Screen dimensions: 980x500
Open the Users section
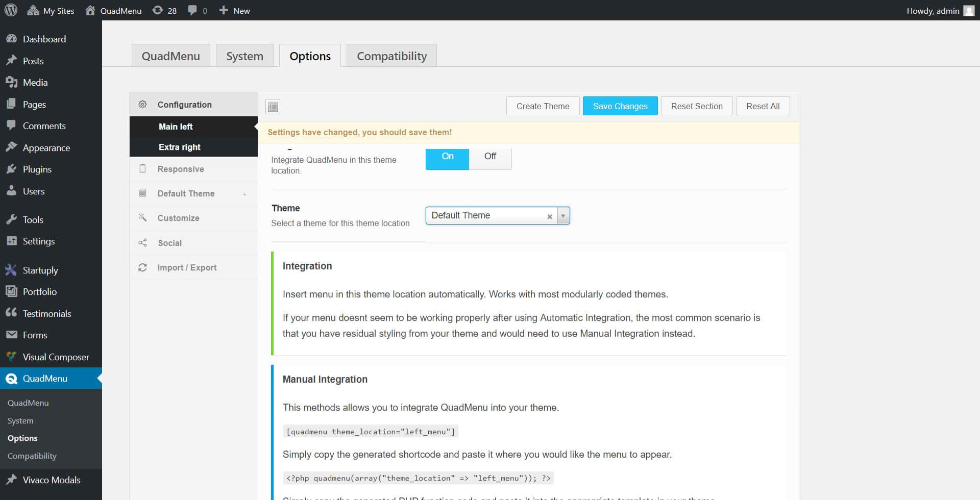point(51,191)
